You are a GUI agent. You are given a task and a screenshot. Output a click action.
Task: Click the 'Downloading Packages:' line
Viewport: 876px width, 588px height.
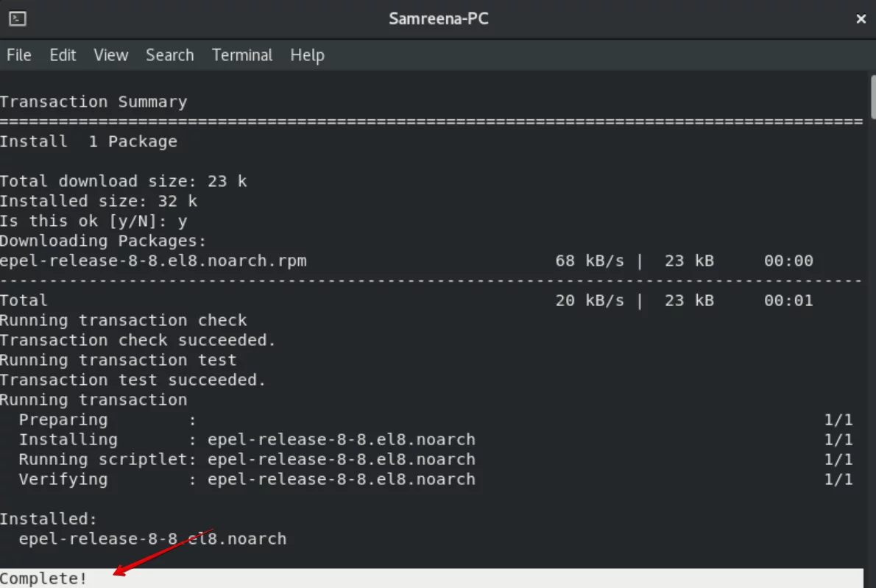tap(103, 241)
